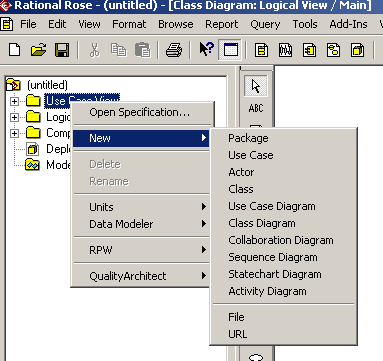
Task: Click the Browse State Machine Diagram icon
Action: tap(333, 50)
